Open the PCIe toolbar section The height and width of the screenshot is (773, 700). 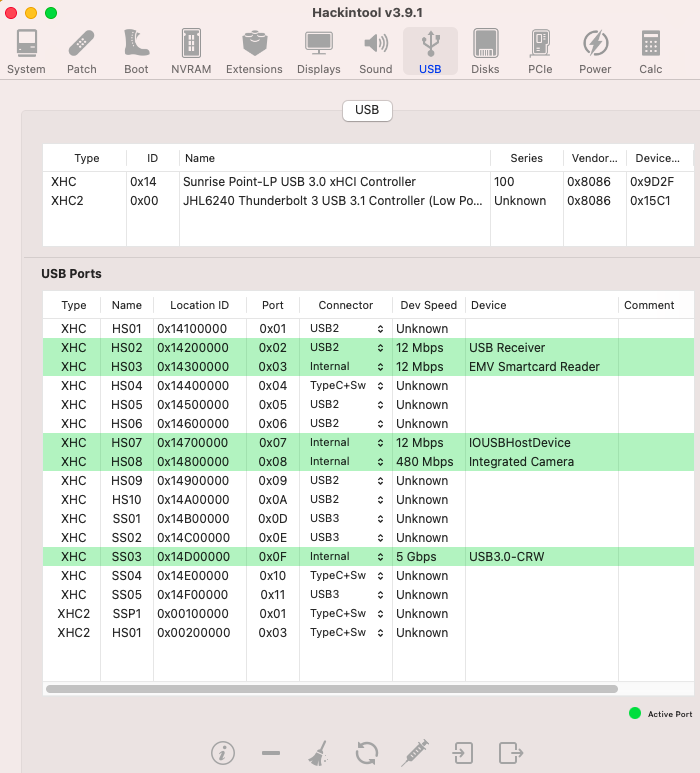tap(540, 51)
